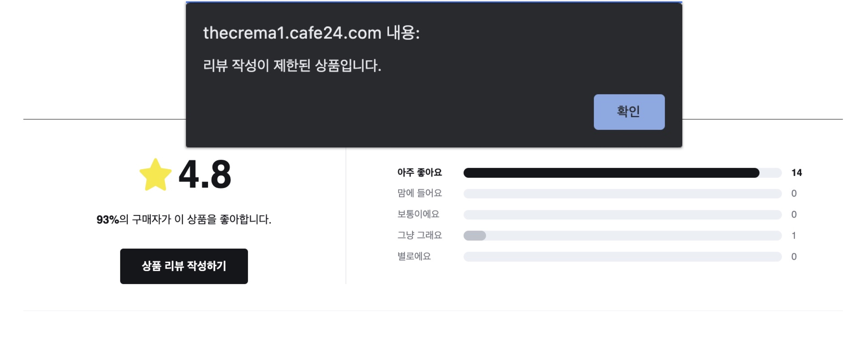
Task: Click the 보통이에요 progress bar
Action: pyautogui.click(x=622, y=215)
